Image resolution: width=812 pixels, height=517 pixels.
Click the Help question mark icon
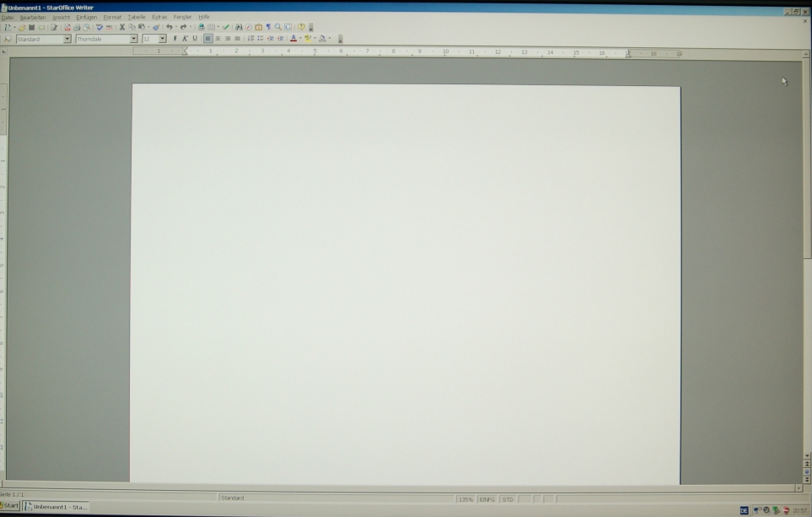[301, 28]
